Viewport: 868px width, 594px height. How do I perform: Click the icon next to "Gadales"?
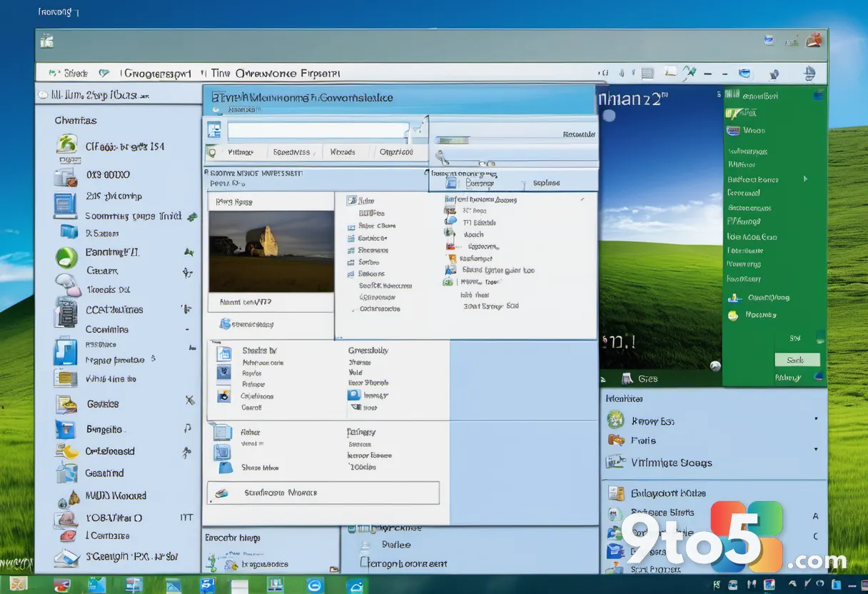pos(66,403)
